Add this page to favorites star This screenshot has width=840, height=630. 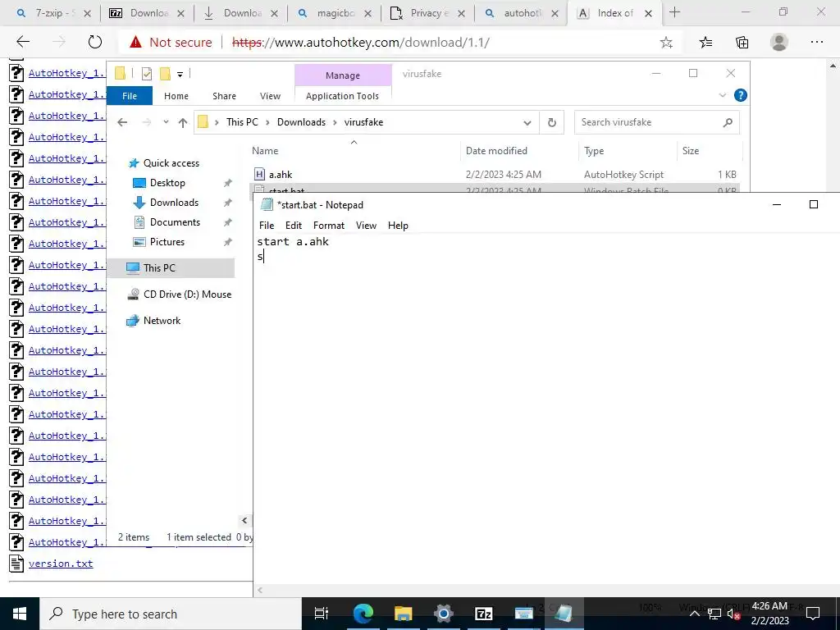pos(666,43)
